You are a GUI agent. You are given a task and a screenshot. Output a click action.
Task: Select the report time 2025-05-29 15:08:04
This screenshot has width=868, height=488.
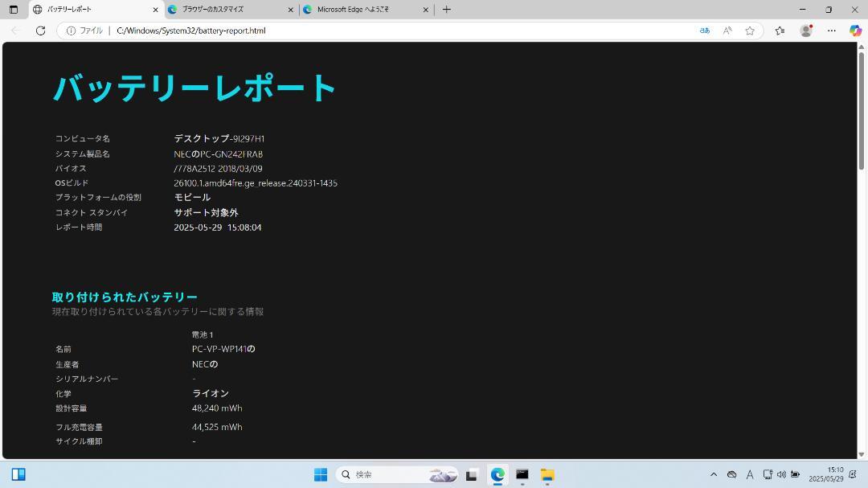click(x=218, y=227)
